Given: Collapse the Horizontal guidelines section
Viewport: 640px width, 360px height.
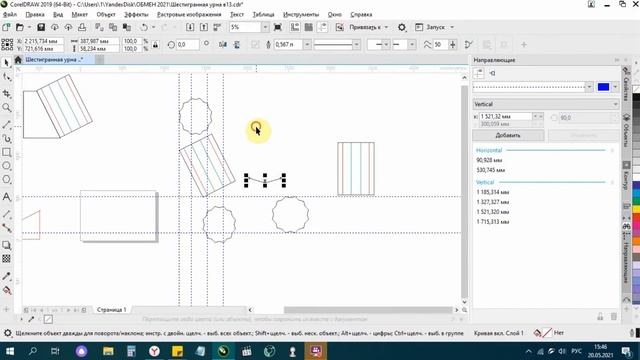Looking at the screenshot, I should point(612,151).
